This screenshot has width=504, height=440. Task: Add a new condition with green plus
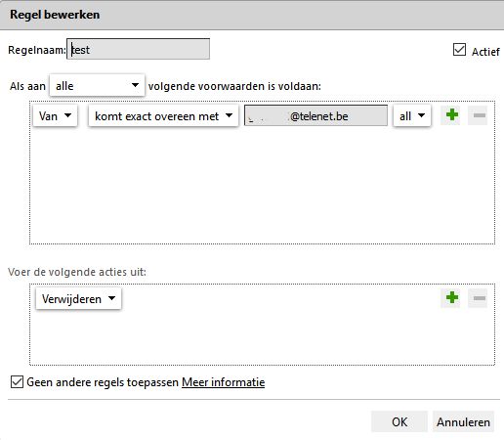click(x=451, y=115)
